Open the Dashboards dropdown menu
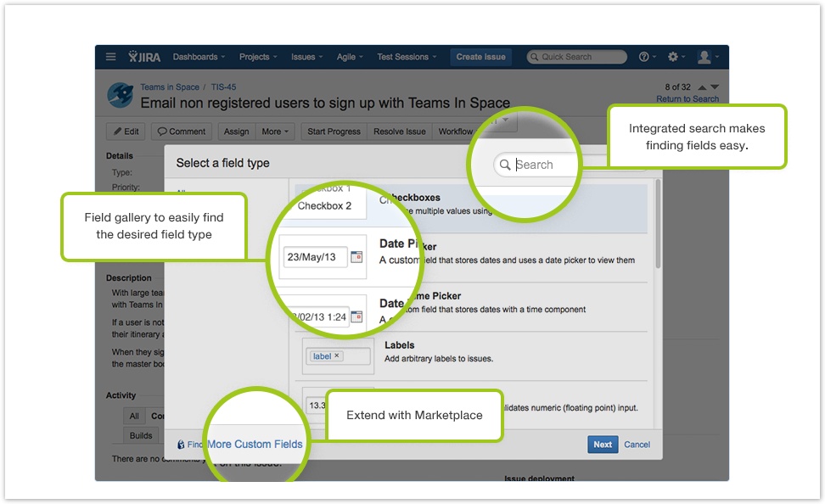This screenshot has width=825, height=504. 199,57
